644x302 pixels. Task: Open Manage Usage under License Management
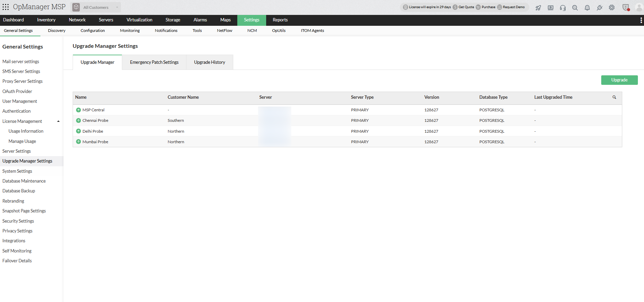pyautogui.click(x=22, y=141)
